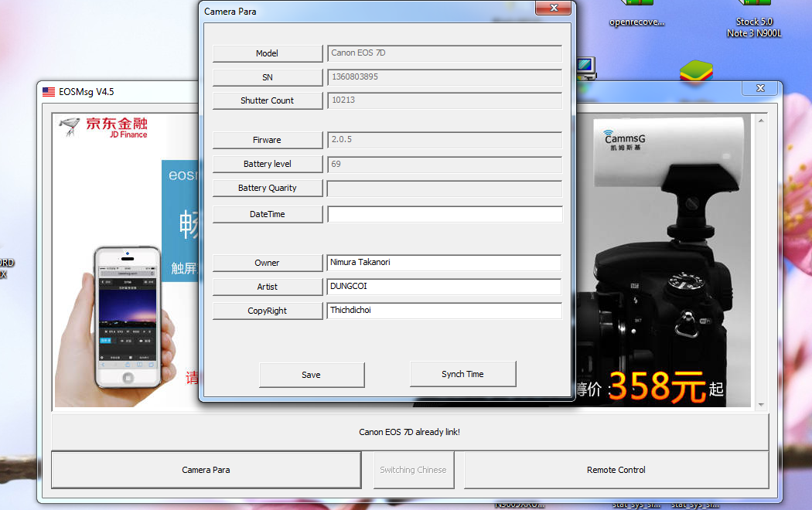The image size is (812, 510).
Task: Click the US flag icon in EOSMsg title
Action: pos(49,91)
